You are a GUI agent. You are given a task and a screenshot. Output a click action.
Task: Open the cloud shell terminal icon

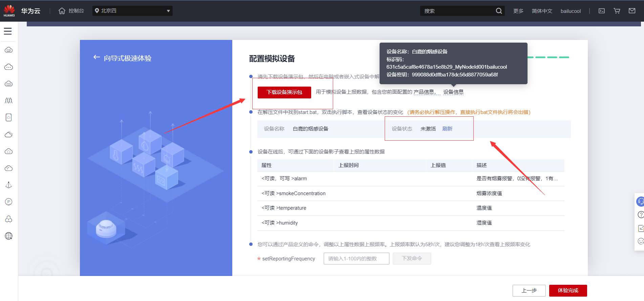602,11
